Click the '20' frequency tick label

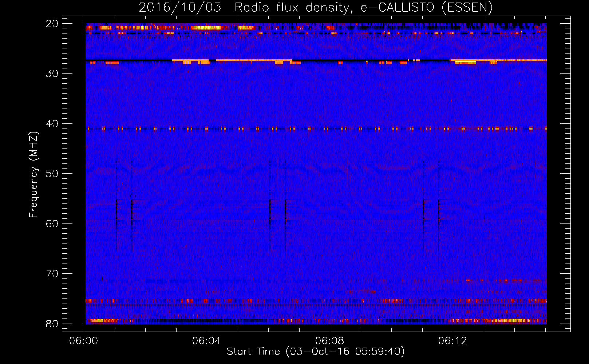click(x=52, y=24)
